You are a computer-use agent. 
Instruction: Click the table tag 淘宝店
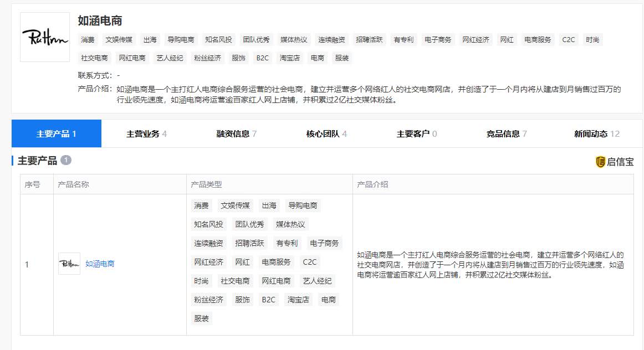[298, 300]
